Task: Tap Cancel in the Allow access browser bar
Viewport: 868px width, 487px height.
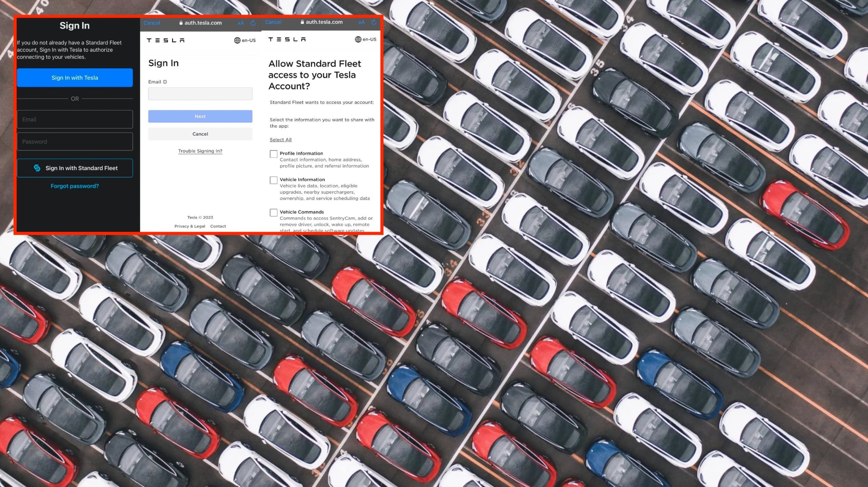Action: click(273, 22)
